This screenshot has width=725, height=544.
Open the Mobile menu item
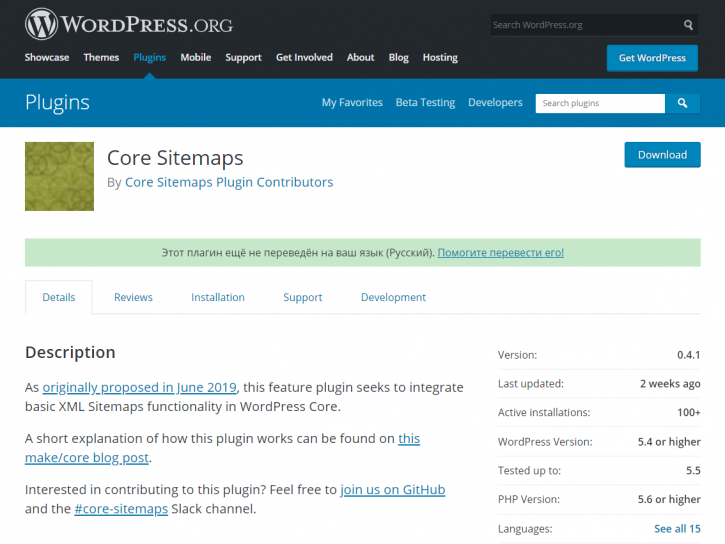click(x=196, y=57)
